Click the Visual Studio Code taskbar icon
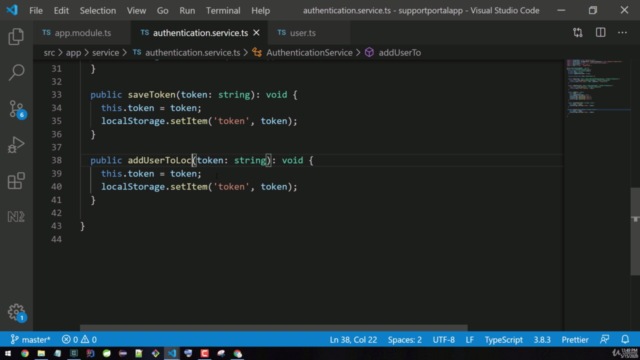The height and width of the screenshot is (360, 640). click(x=172, y=353)
